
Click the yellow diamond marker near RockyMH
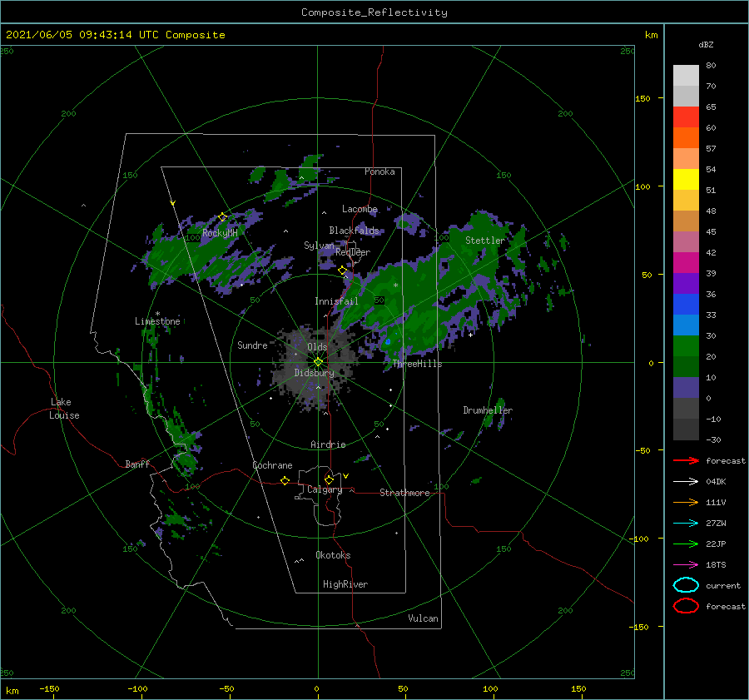tap(222, 217)
